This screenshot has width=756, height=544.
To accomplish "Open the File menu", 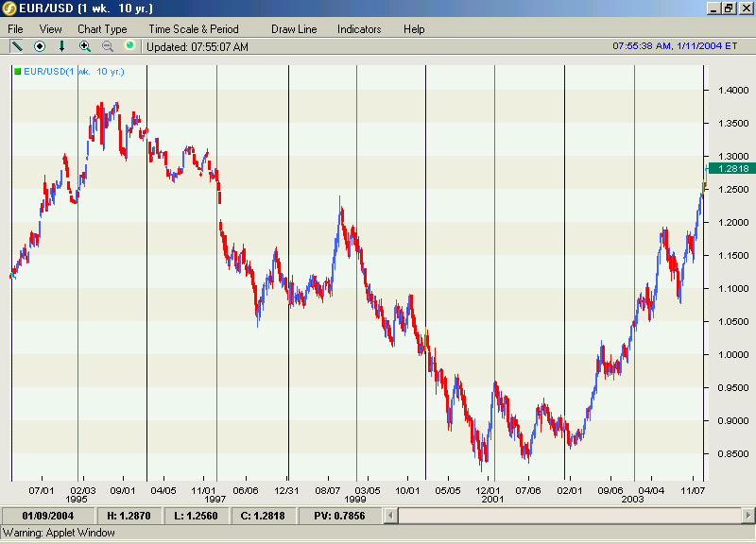I will tap(15, 29).
